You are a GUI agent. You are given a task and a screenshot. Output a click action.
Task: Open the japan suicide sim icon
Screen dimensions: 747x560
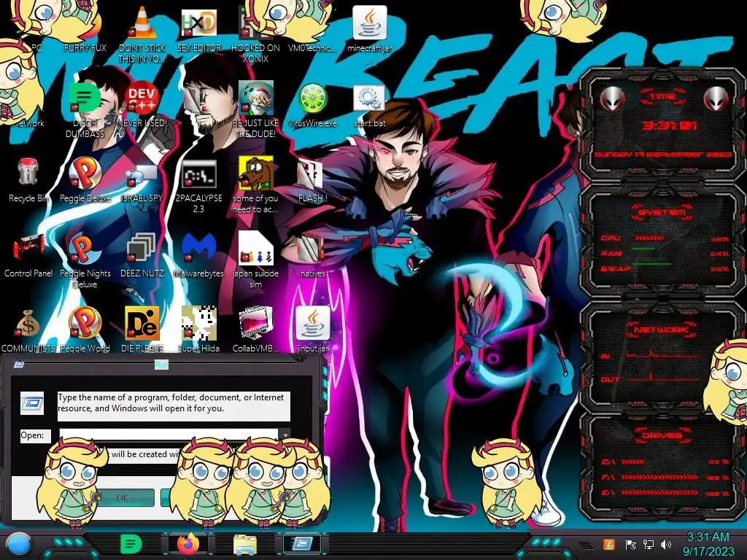click(255, 260)
